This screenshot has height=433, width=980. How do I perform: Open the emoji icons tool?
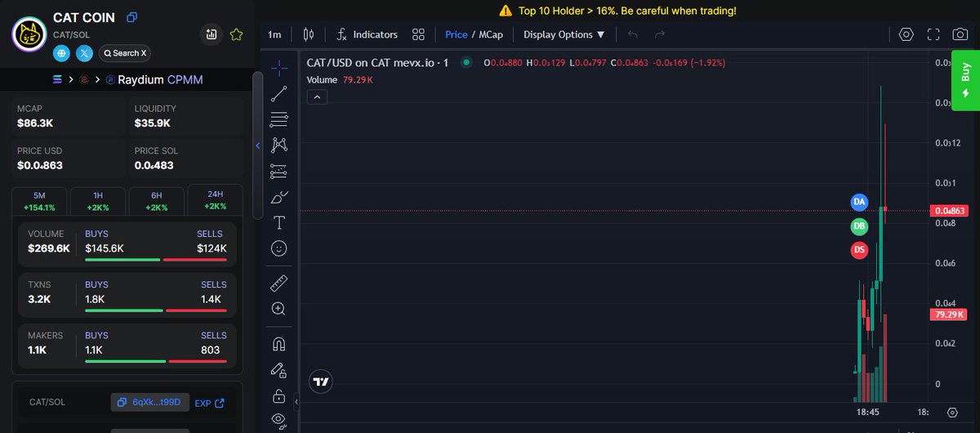pos(279,248)
